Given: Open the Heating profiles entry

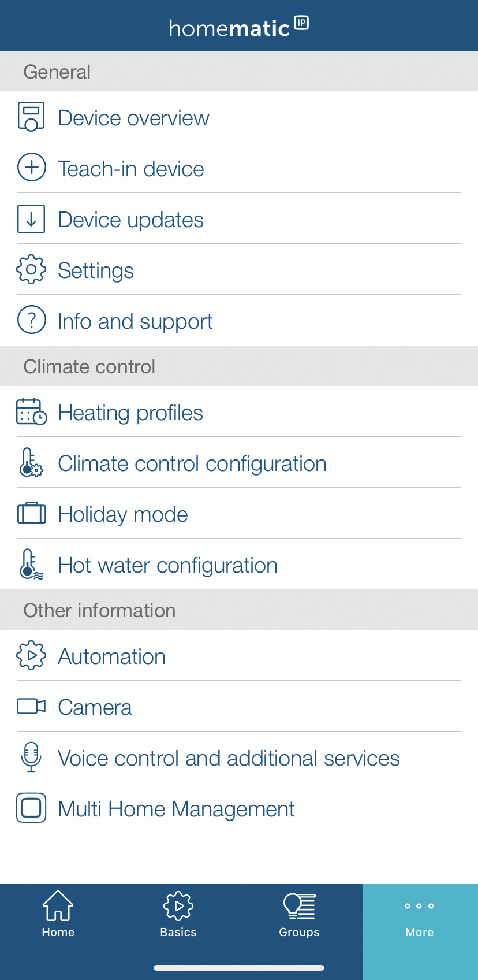Looking at the screenshot, I should pyautogui.click(x=239, y=411).
